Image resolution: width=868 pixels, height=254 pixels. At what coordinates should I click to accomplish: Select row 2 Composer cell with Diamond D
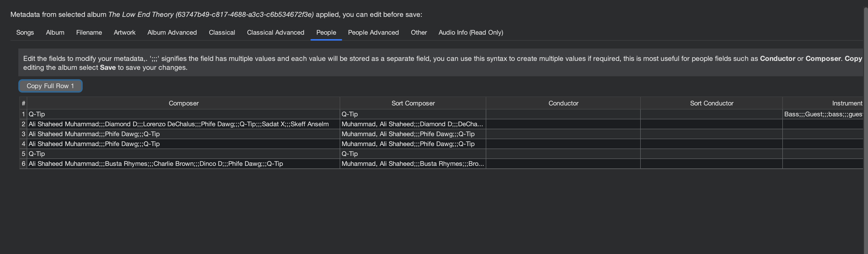point(183,124)
